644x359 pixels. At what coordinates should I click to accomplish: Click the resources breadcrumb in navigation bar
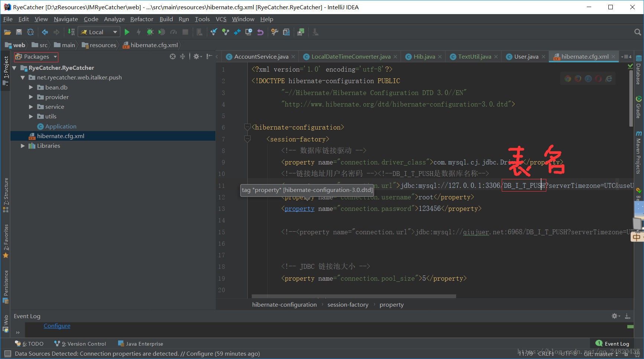(99, 45)
